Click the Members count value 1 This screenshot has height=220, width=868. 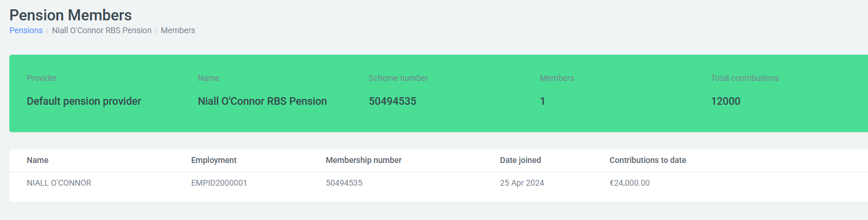pos(542,101)
